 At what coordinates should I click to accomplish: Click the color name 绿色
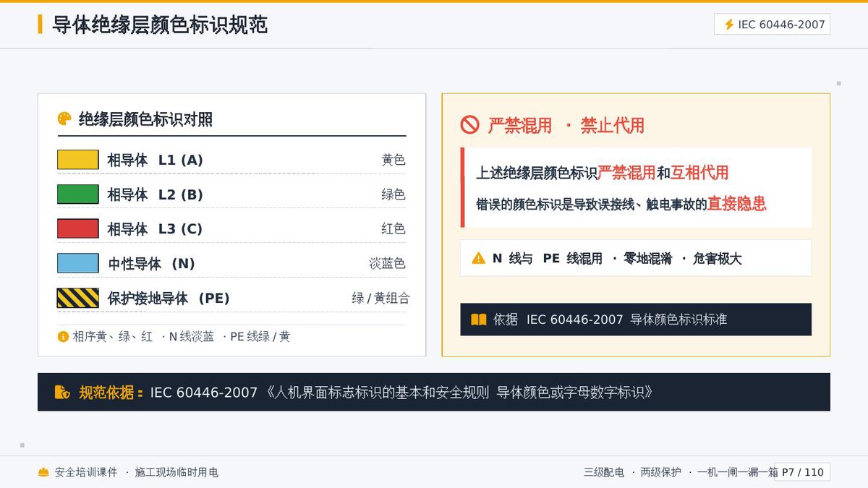(393, 194)
